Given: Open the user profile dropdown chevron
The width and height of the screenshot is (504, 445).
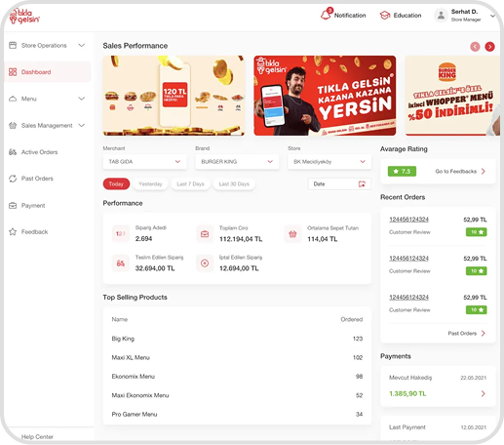Looking at the screenshot, I should point(492,16).
